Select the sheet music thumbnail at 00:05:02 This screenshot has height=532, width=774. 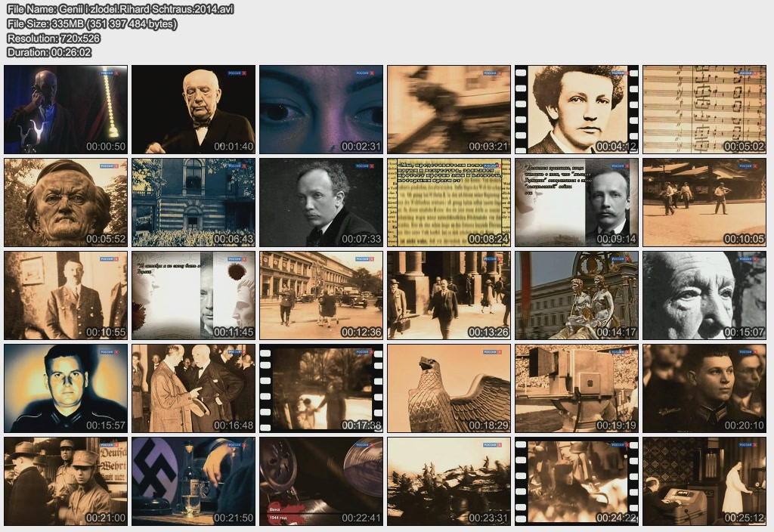(x=704, y=110)
